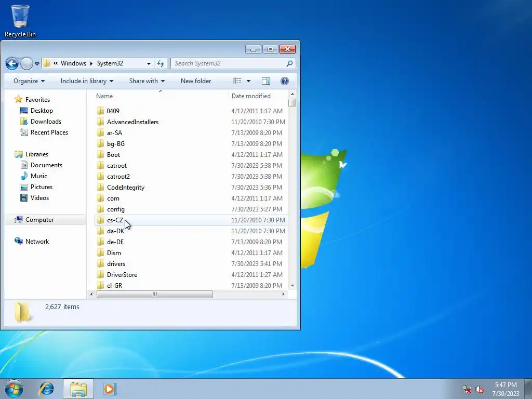532x399 pixels.
Task: Click the scroll right arrow button
Action: (283, 294)
